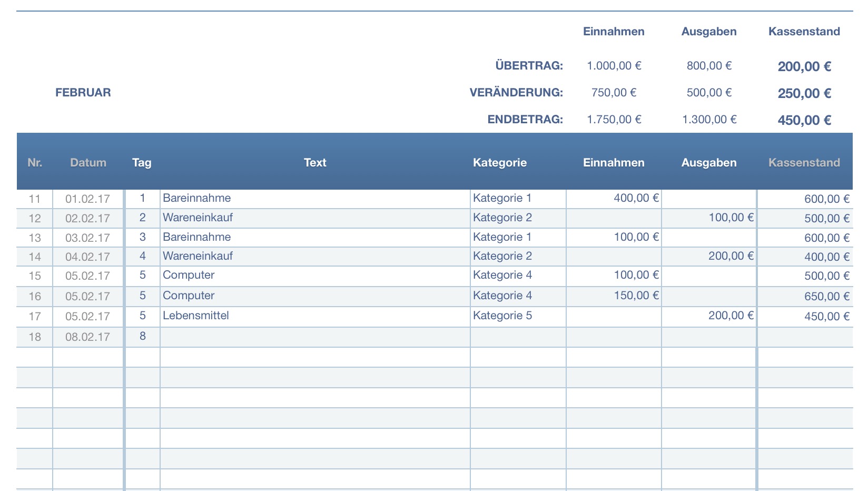This screenshot has height=491, width=868.
Task: Click the date cell 08.02.17
Action: [x=87, y=337]
